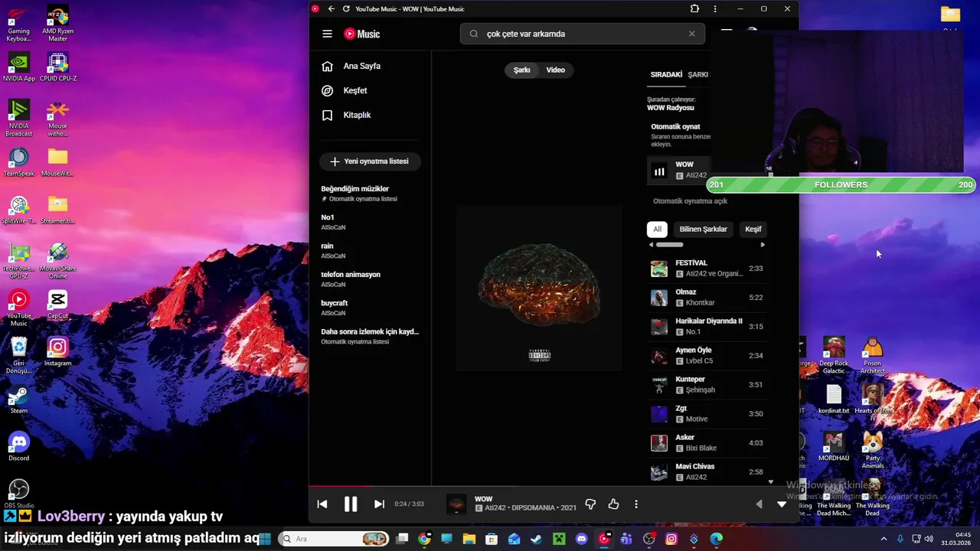
Task: Open the telefon animasyon playlist
Action: [370, 279]
